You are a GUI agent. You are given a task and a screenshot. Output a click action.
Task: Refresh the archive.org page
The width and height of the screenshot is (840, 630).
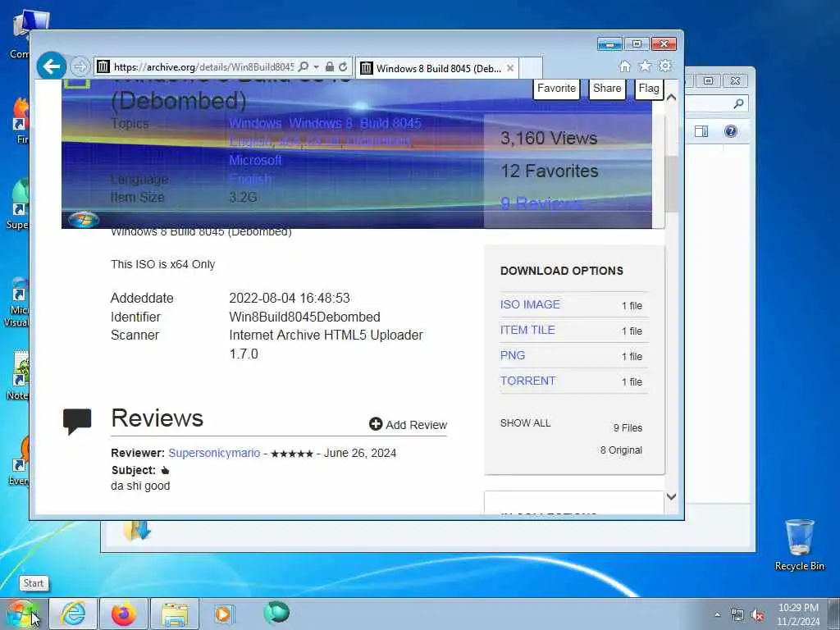coord(343,67)
